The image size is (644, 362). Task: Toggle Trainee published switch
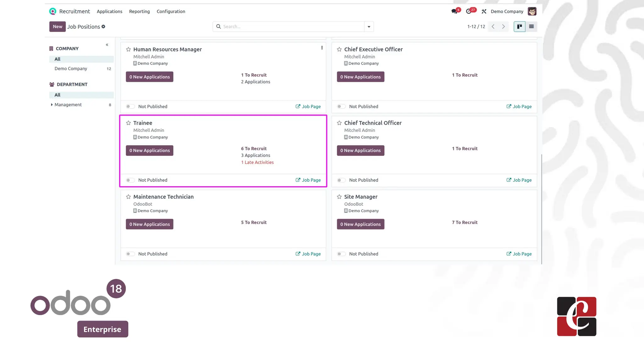tap(130, 180)
